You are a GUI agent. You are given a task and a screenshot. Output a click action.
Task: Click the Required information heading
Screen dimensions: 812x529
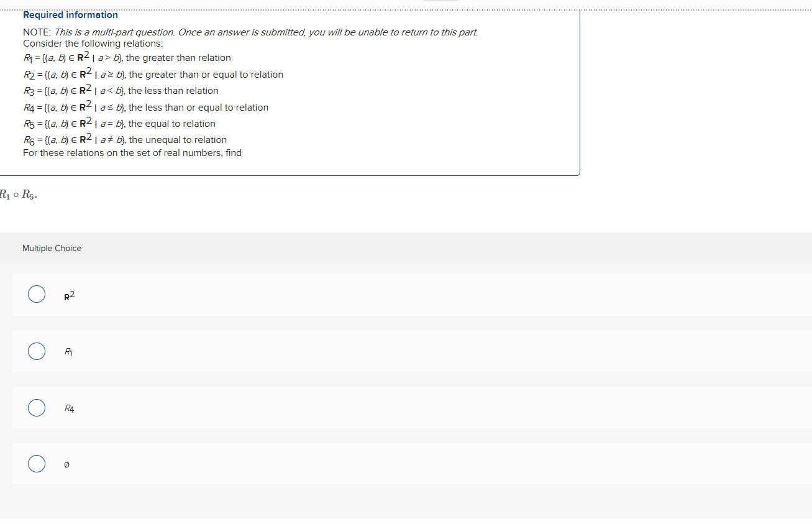click(x=70, y=14)
